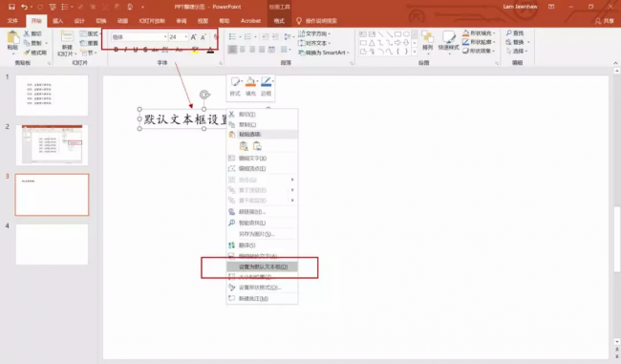Click the Quick Styles (快速样式) icon
621x364 pixels.
click(x=449, y=37)
